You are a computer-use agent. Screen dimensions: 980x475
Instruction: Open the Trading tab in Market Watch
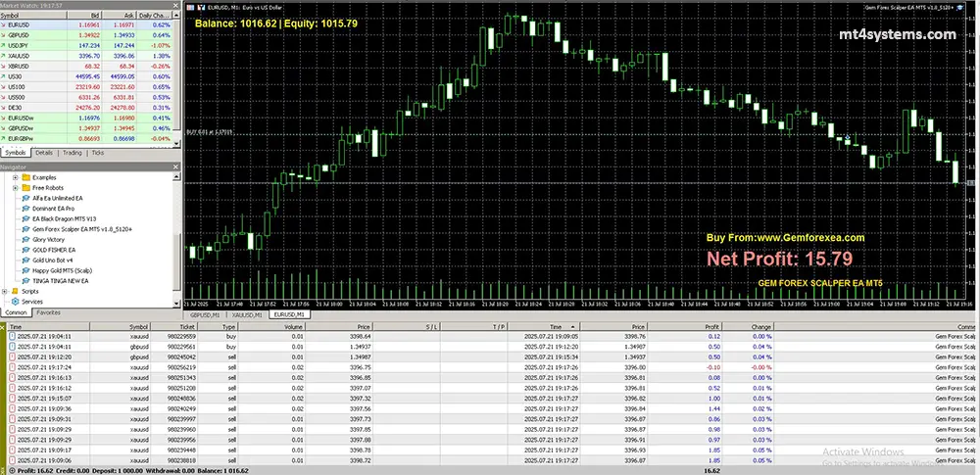tap(72, 153)
